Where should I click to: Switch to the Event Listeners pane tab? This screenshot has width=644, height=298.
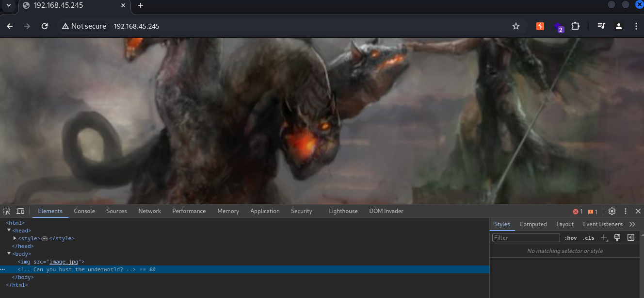coord(603,224)
